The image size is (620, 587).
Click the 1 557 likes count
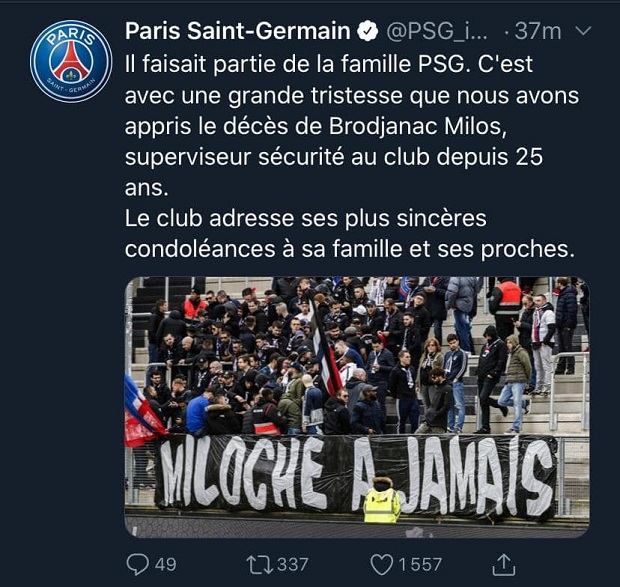tap(420, 565)
